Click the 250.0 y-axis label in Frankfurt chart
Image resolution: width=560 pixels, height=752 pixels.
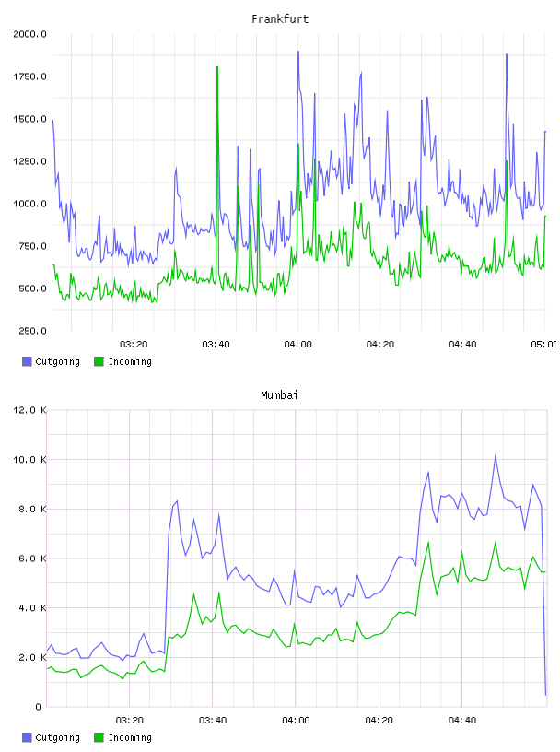[32, 331]
